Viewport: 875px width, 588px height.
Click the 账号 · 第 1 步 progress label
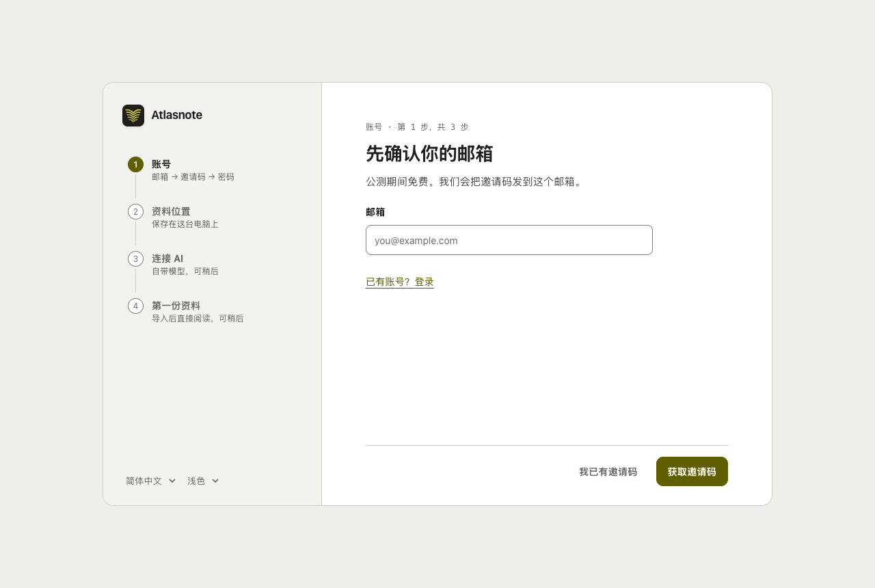tap(417, 127)
